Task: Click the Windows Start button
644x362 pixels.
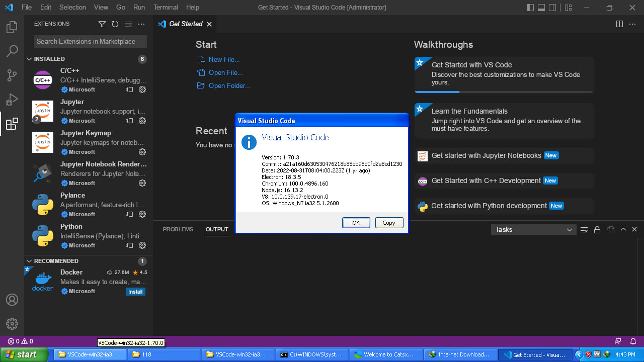Action: [x=24, y=354]
